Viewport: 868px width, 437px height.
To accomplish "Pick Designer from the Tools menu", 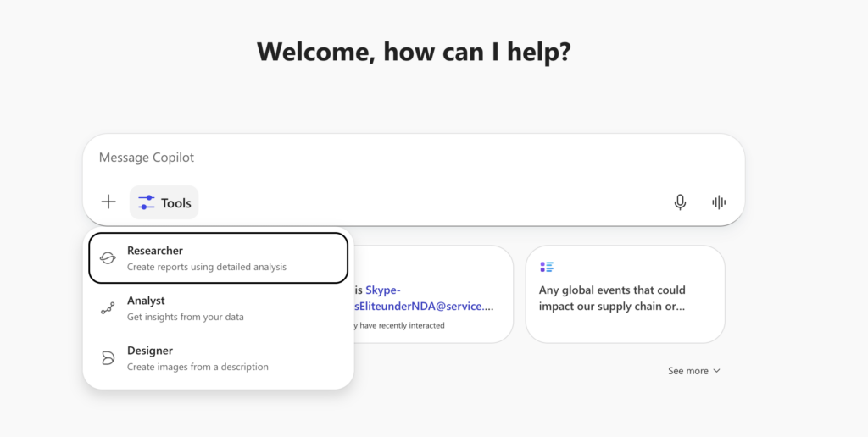I will click(x=219, y=358).
